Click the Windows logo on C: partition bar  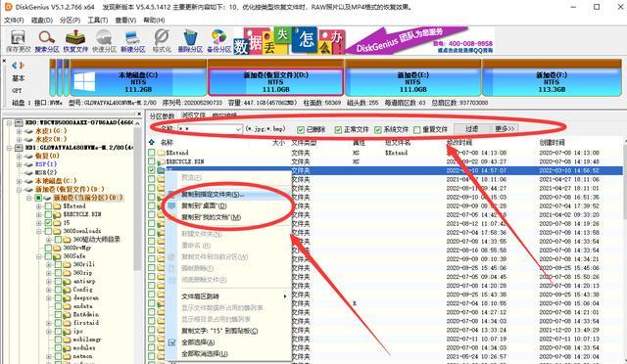(85, 82)
